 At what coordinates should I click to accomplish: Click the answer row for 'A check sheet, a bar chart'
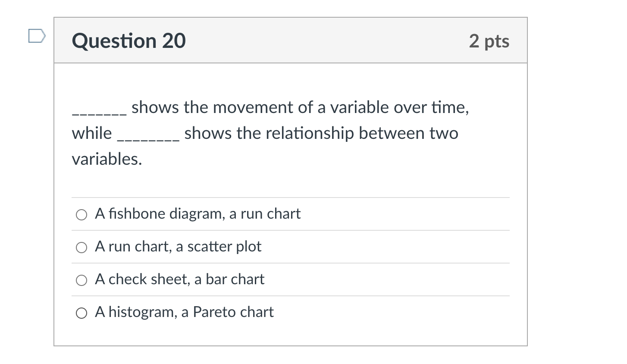coord(179,279)
